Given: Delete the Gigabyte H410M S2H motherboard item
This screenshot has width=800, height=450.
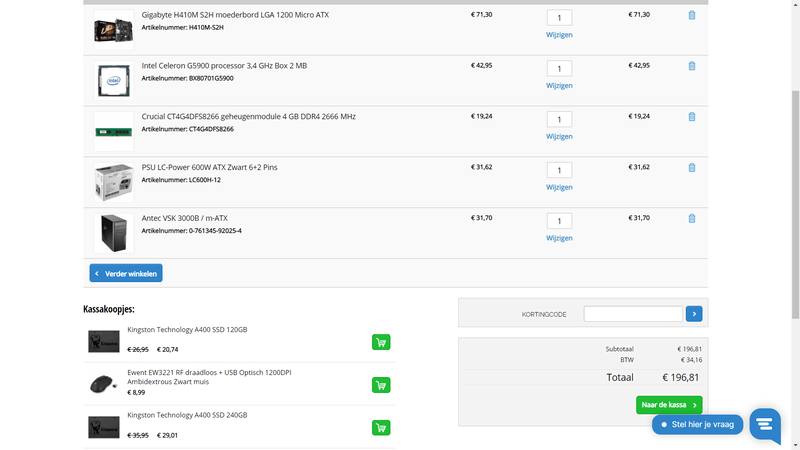Looking at the screenshot, I should coord(691,15).
